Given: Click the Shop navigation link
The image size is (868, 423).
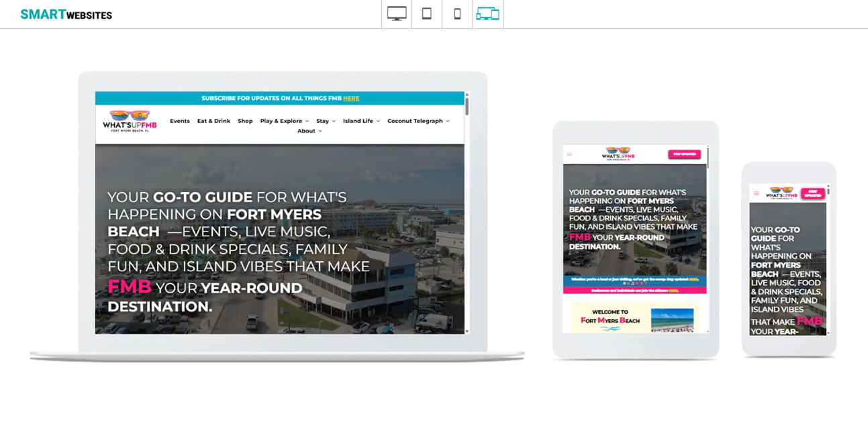Looking at the screenshot, I should tap(245, 121).
